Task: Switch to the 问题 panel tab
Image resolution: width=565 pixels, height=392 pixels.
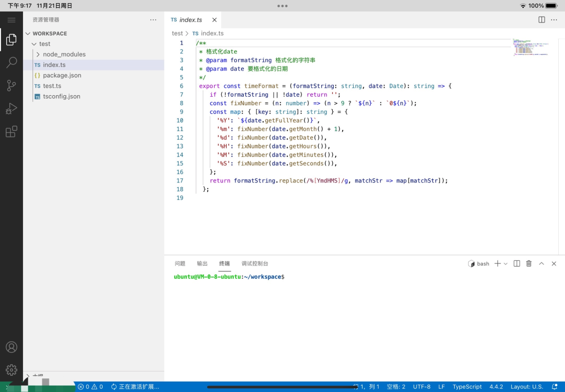Action: [x=180, y=263]
